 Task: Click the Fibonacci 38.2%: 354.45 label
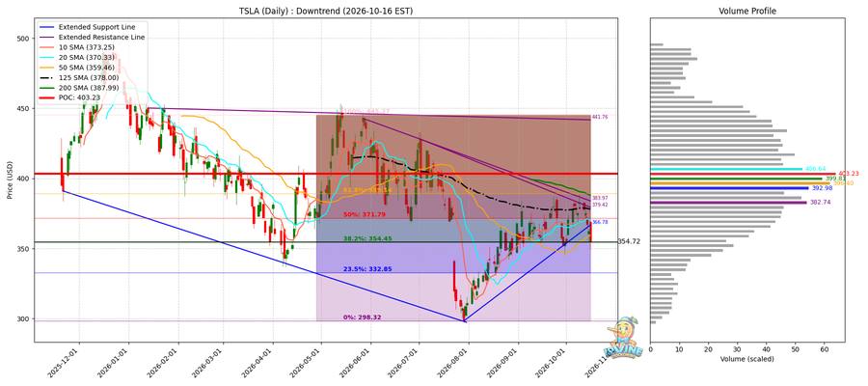(x=367, y=238)
